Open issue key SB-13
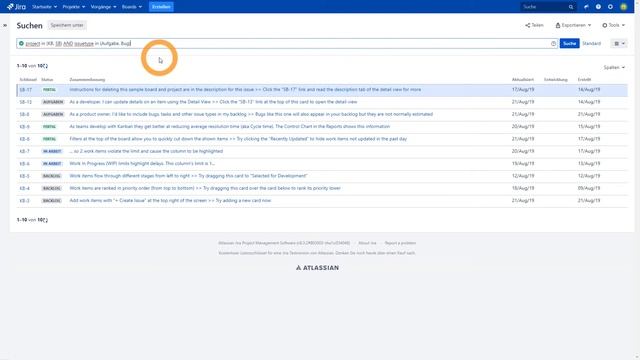This screenshot has height=360, width=640. pos(26,102)
